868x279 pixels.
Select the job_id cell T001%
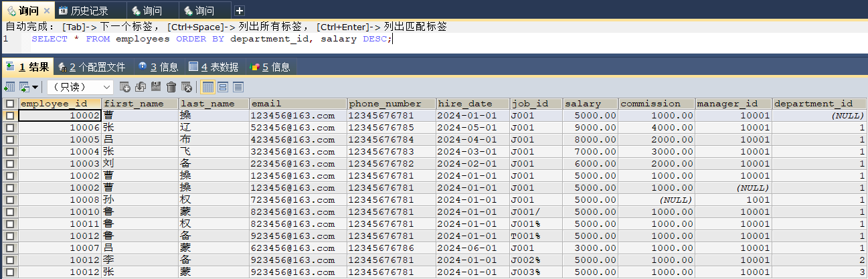click(x=535, y=236)
